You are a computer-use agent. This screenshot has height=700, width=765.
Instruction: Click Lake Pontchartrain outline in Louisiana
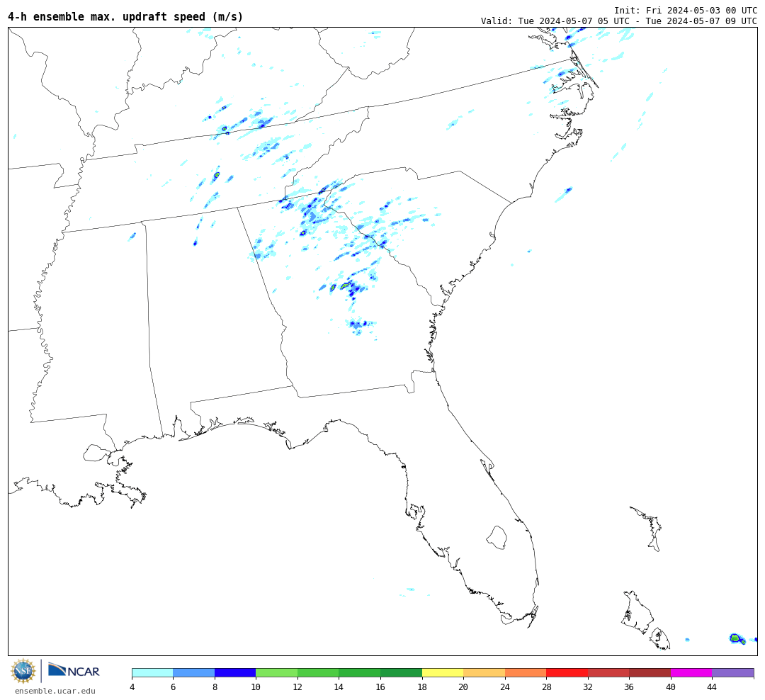pos(96,453)
